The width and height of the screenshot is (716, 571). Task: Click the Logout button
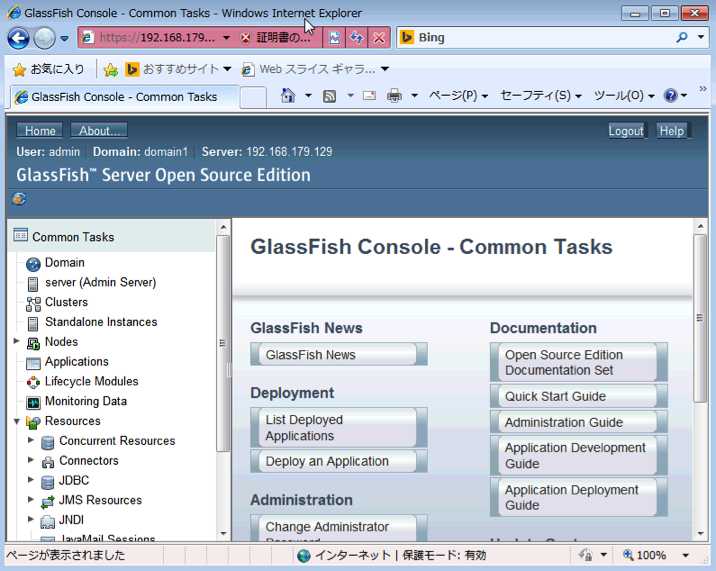pos(626,131)
